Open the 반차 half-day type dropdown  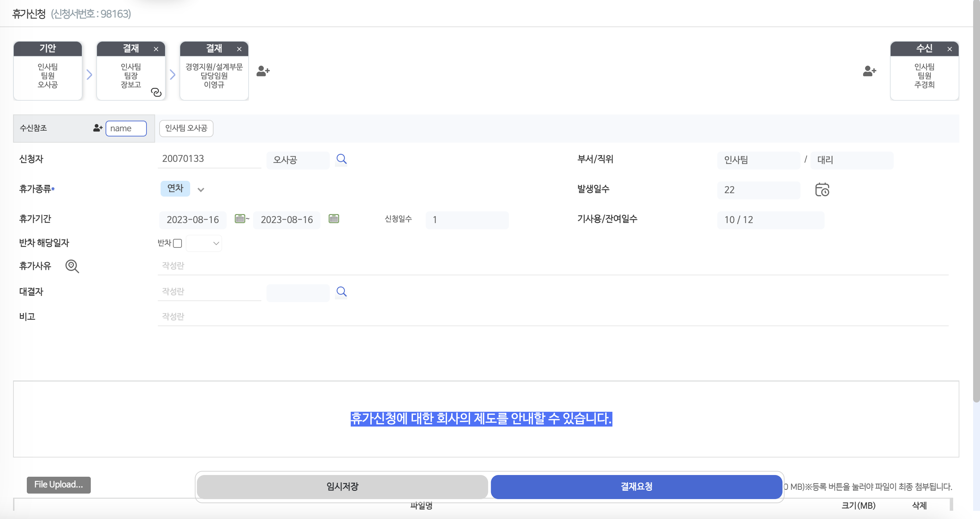(x=204, y=243)
